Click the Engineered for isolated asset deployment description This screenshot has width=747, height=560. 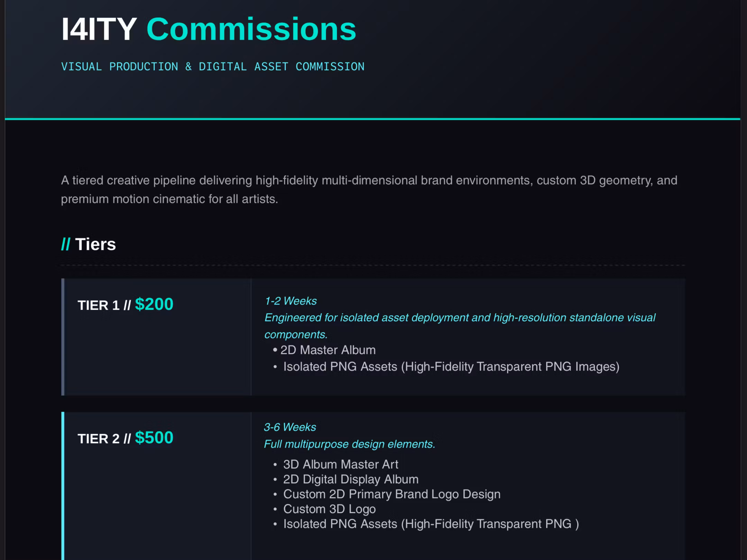tap(460, 326)
